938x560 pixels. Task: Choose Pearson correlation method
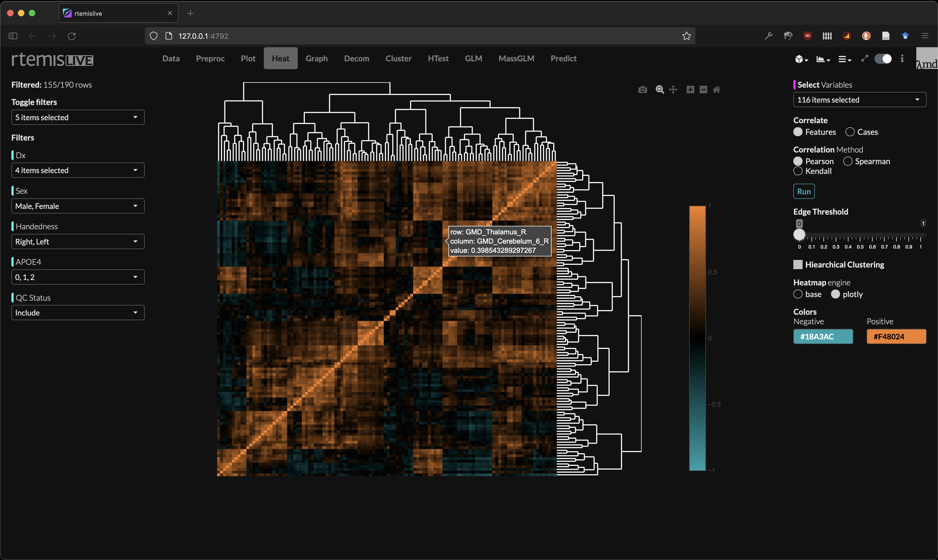pyautogui.click(x=798, y=161)
